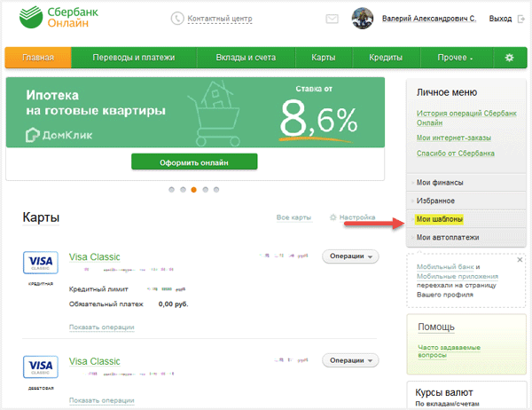The height and width of the screenshot is (410, 532).
Task: Open the Мобильные приложения link
Action: [458, 276]
